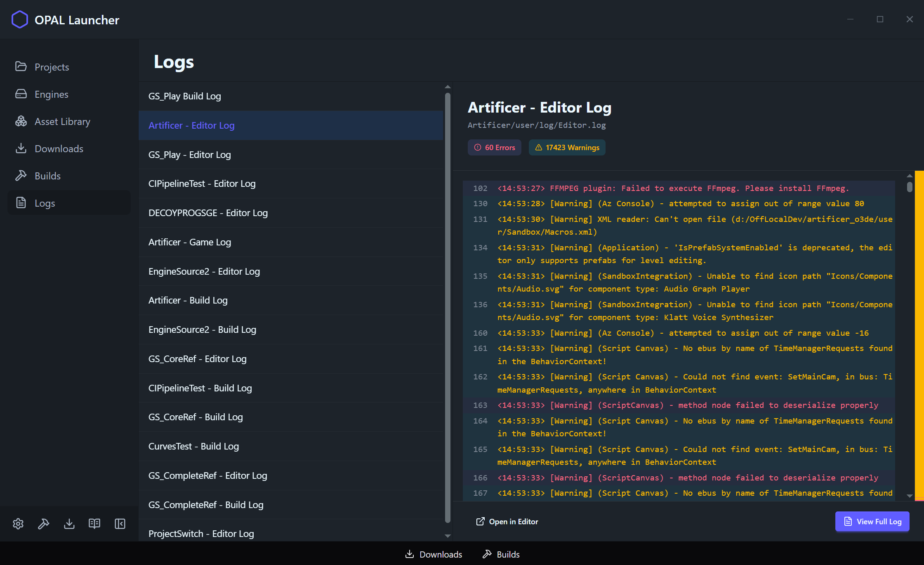The width and height of the screenshot is (924, 565).
Task: Open the Downloads page from sidebar
Action: 69,148
